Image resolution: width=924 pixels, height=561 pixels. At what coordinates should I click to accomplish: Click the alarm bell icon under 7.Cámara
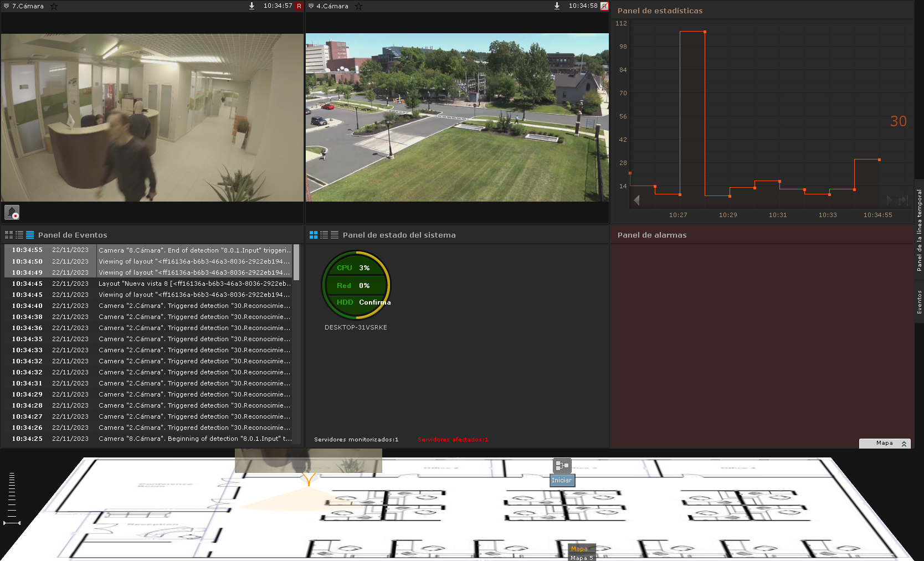(12, 212)
